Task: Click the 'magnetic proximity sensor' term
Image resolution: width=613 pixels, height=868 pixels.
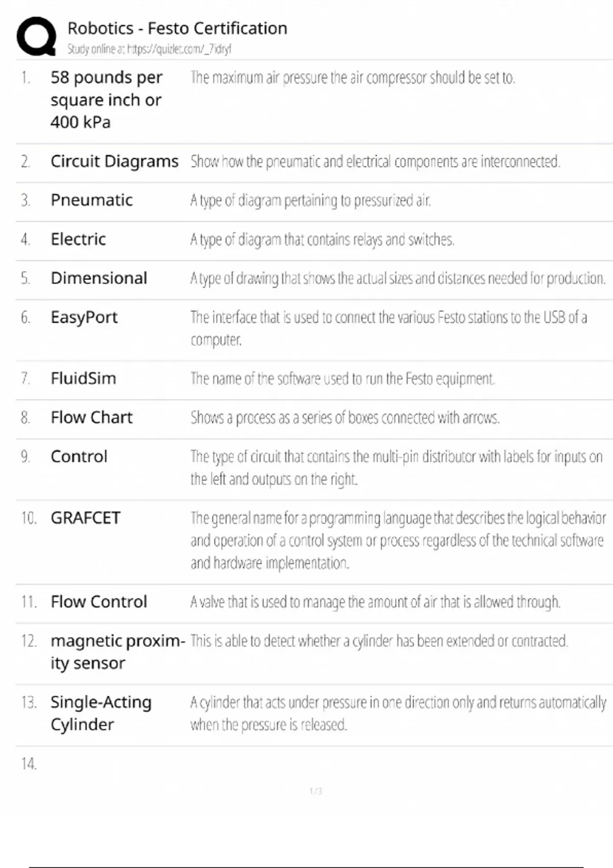Action: point(117,652)
